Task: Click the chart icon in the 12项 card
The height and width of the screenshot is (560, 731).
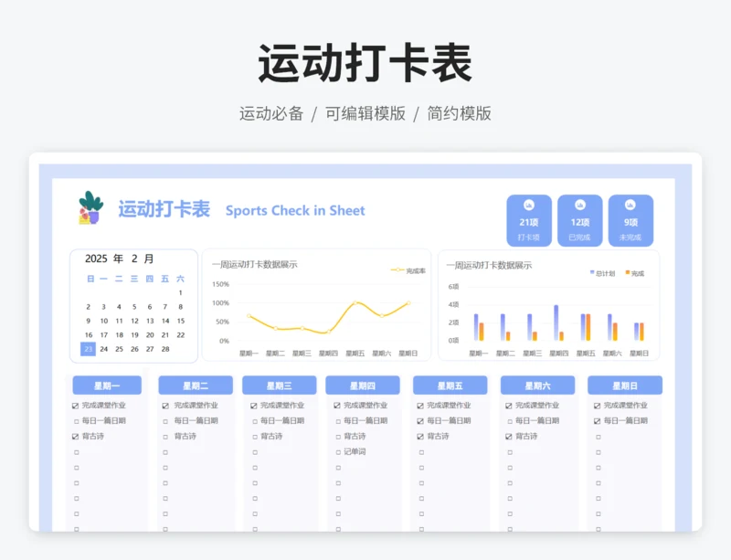Action: [x=579, y=206]
